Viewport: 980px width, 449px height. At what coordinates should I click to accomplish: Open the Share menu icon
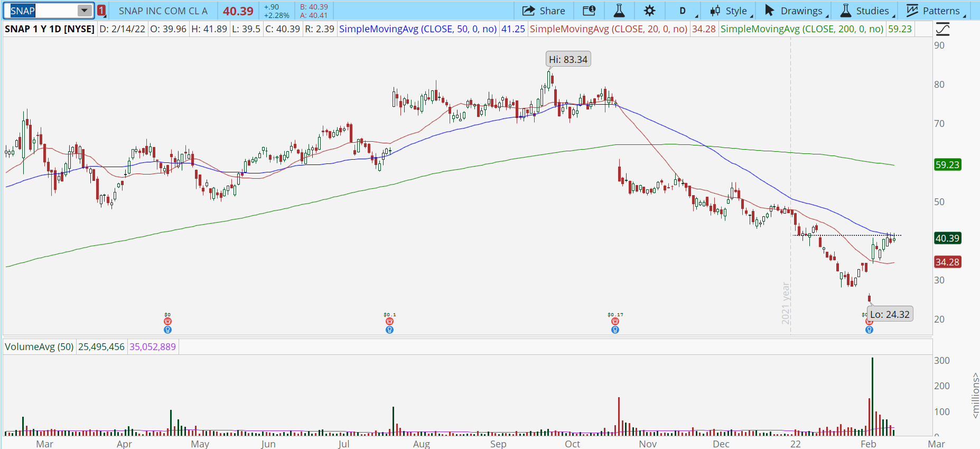pyautogui.click(x=528, y=11)
